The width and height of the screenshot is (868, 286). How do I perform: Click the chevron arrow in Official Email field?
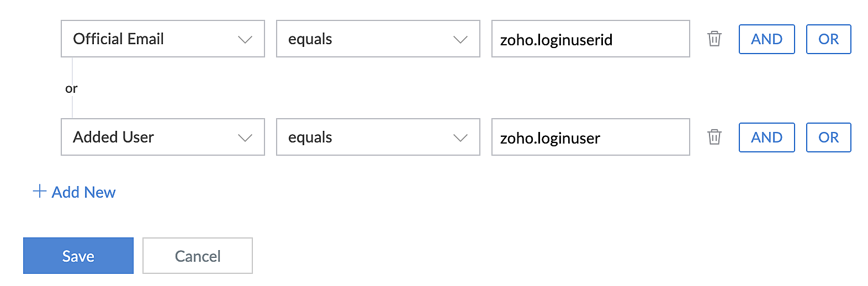click(x=245, y=39)
